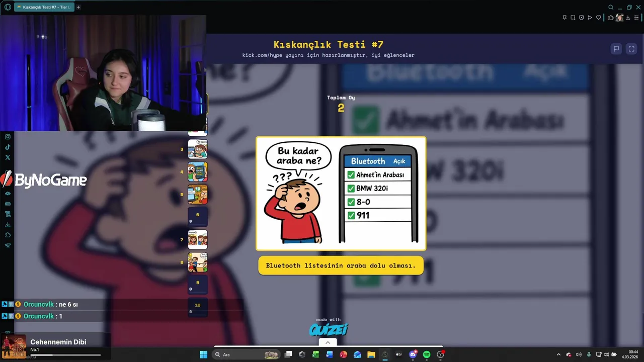The height and width of the screenshot is (362, 644).
Task: Select thumbnail number 5 in quiz list
Action: (198, 195)
